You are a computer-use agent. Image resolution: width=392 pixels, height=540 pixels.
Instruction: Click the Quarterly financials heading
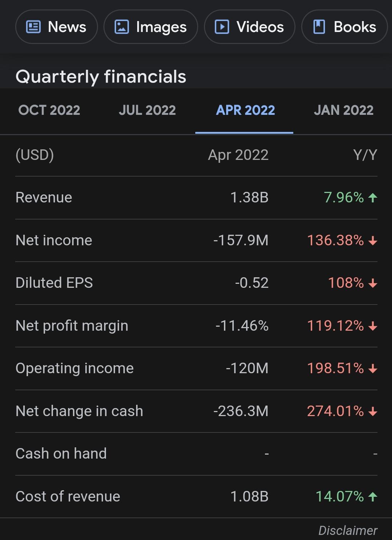pos(101,77)
